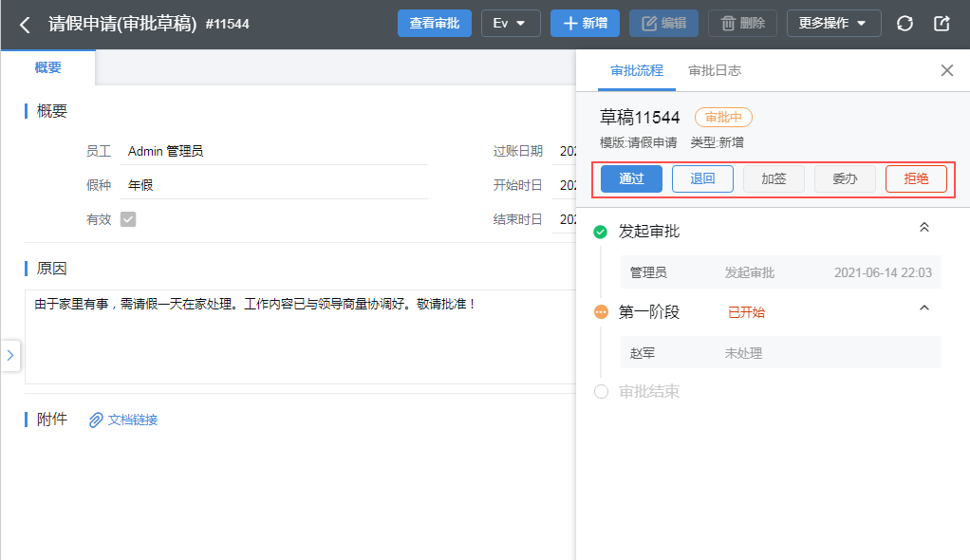Expand the left sidebar arrow handle
The height and width of the screenshot is (560, 970).
9,355
